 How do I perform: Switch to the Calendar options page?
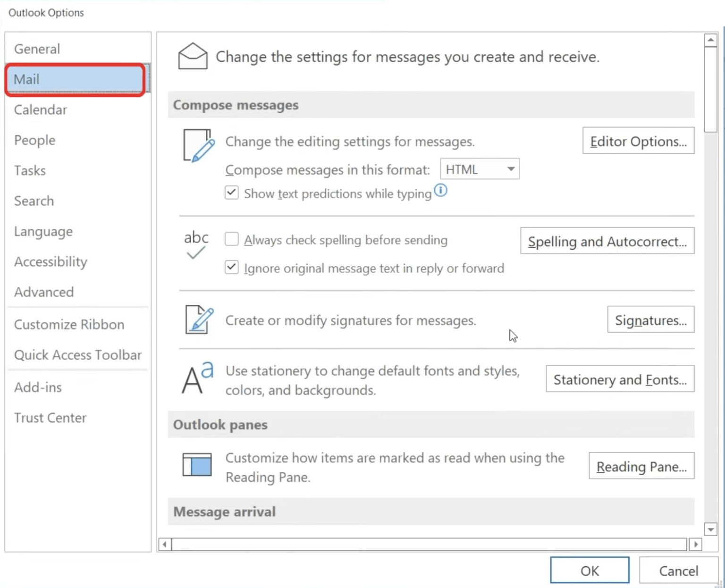[x=41, y=109]
